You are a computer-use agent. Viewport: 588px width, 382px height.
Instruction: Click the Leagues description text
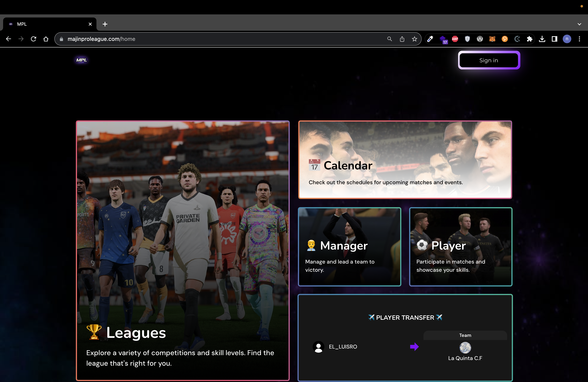pos(180,358)
